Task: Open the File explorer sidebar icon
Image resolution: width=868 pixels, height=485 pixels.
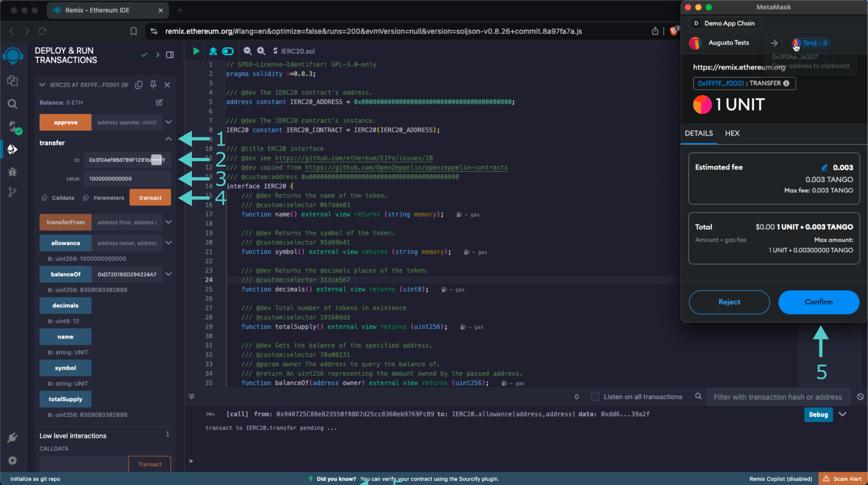Action: (12, 81)
